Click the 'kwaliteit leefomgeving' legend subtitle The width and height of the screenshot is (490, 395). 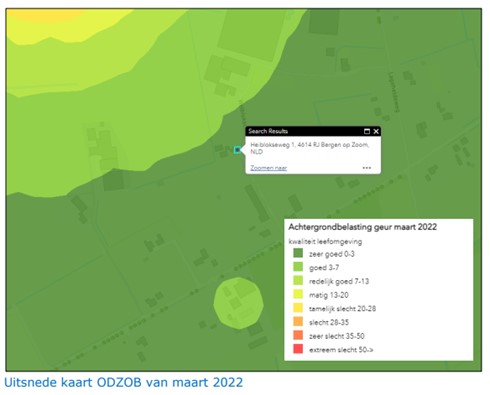(x=325, y=241)
